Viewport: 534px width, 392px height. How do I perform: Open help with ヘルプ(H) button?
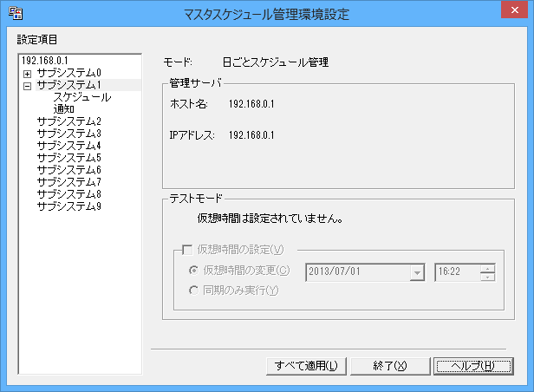[x=473, y=366]
